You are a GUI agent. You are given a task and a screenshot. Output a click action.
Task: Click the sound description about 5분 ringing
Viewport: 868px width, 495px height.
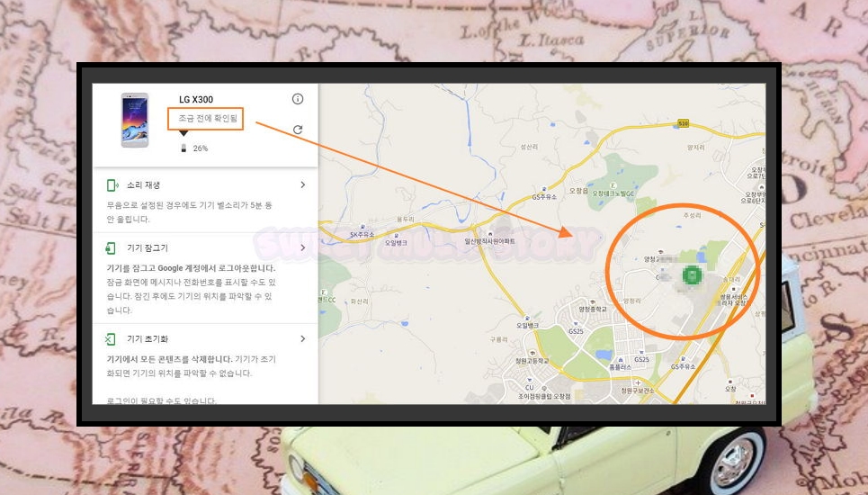click(189, 212)
